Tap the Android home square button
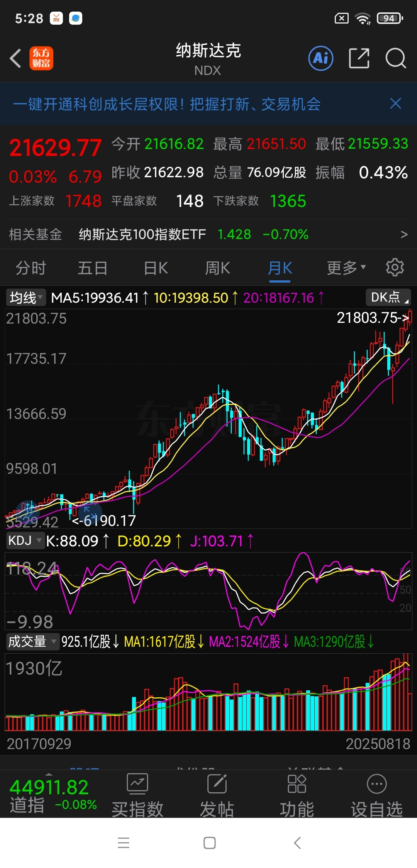Screen dimensions: 417x868 point(209,843)
